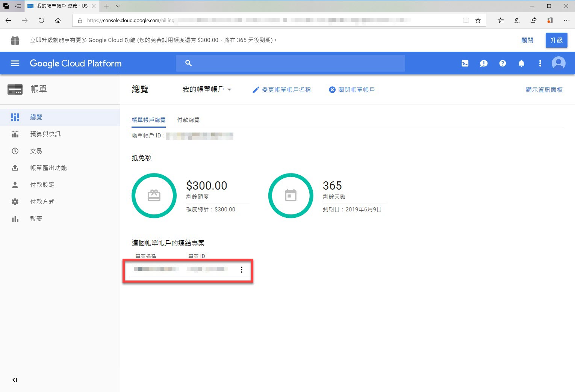Screen dimensions: 575x392
Task: Click the tabs you've set aside icon
Action: (6, 6)
